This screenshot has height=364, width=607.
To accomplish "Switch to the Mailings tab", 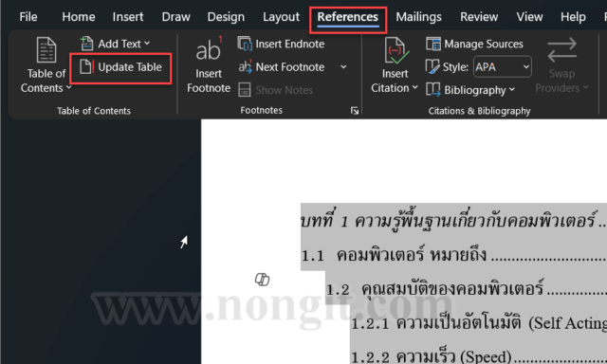I will pos(418,17).
